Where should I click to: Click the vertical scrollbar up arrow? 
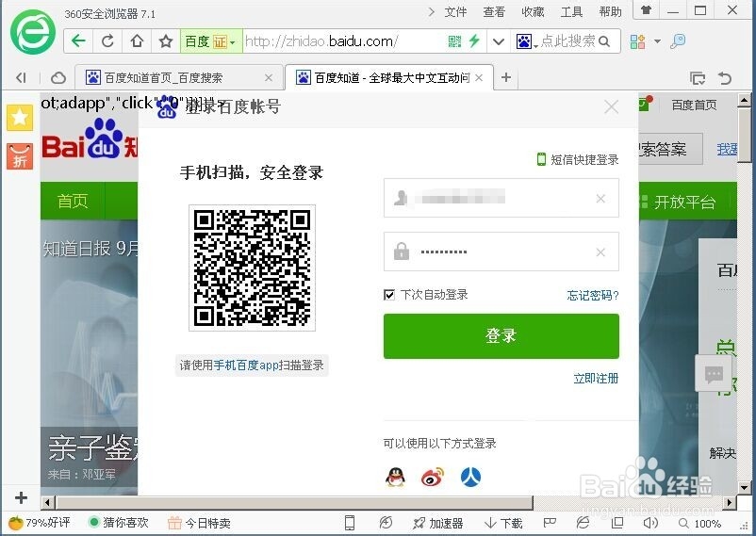click(744, 101)
